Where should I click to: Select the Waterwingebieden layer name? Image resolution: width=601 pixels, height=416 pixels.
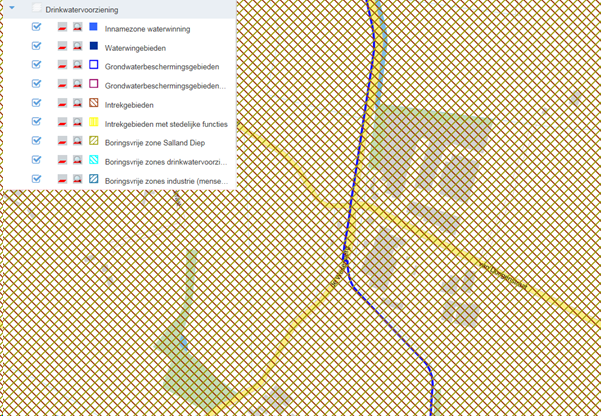pyautogui.click(x=135, y=48)
